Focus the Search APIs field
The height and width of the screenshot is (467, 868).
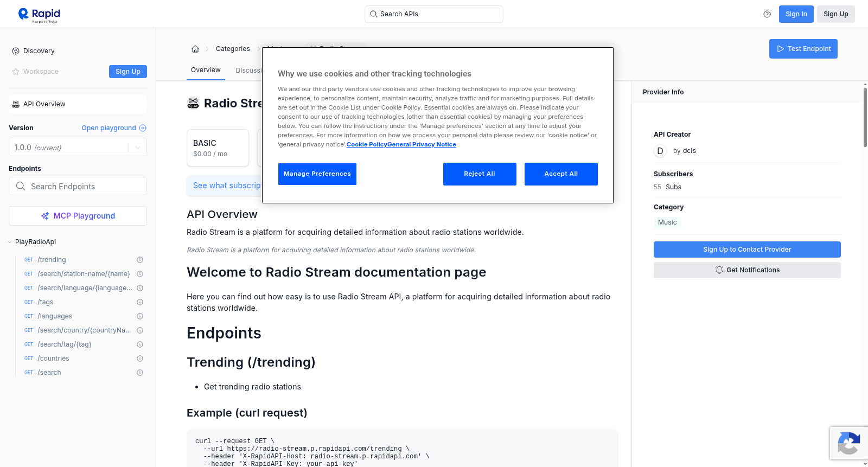click(x=433, y=14)
